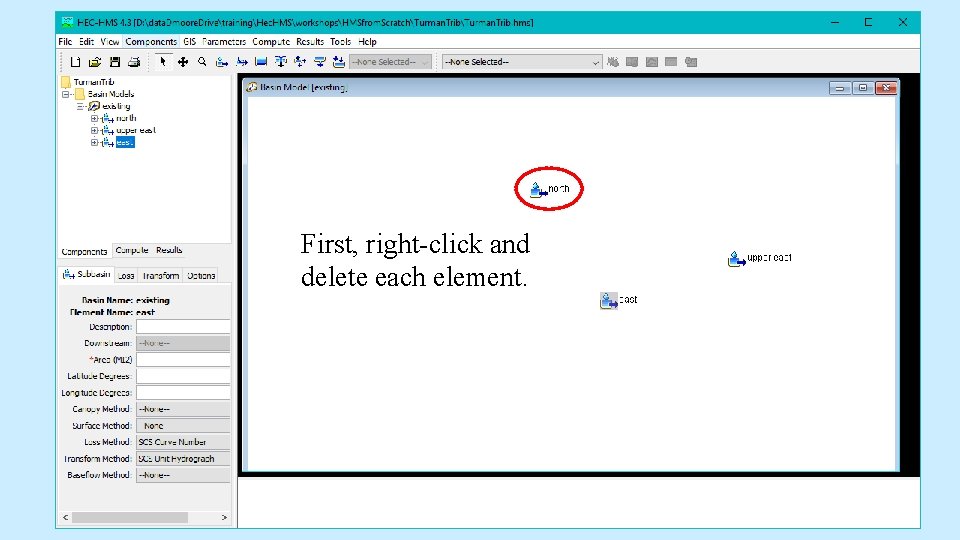Image resolution: width=960 pixels, height=540 pixels.
Task: Select the Reservoir creation tool
Action: point(261,62)
